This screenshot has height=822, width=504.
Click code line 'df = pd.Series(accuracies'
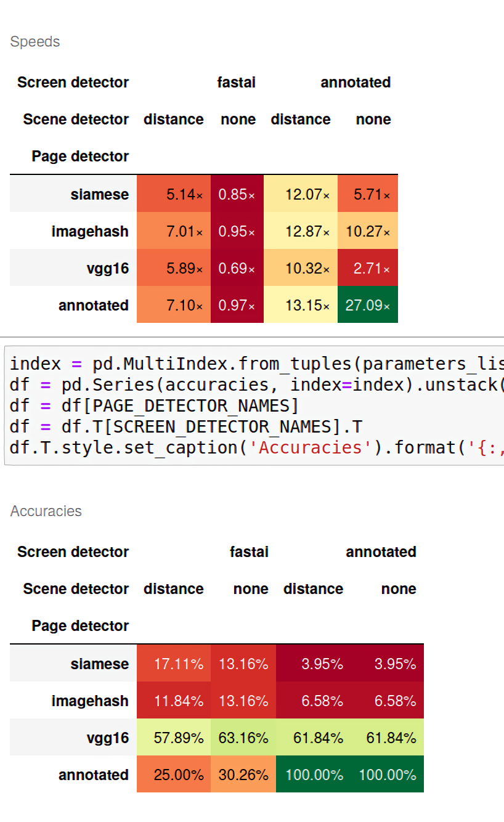pos(257,385)
